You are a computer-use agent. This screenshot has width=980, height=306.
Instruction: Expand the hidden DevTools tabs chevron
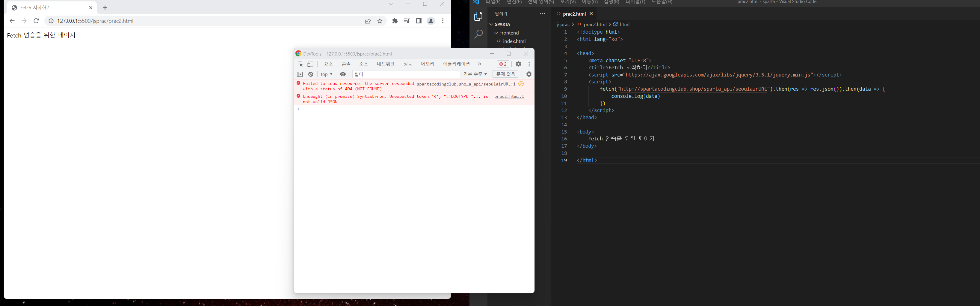479,64
